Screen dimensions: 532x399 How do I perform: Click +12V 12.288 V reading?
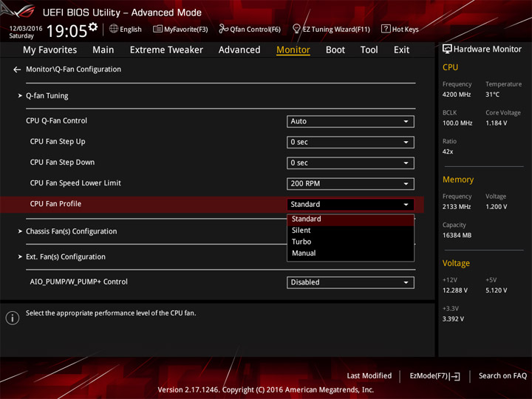454,290
